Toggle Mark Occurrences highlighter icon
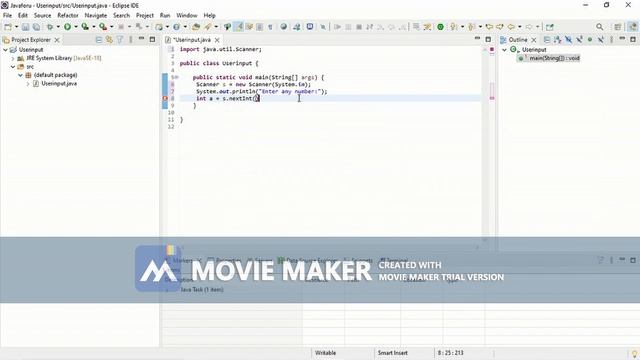This screenshot has width=640, height=360. (x=239, y=27)
